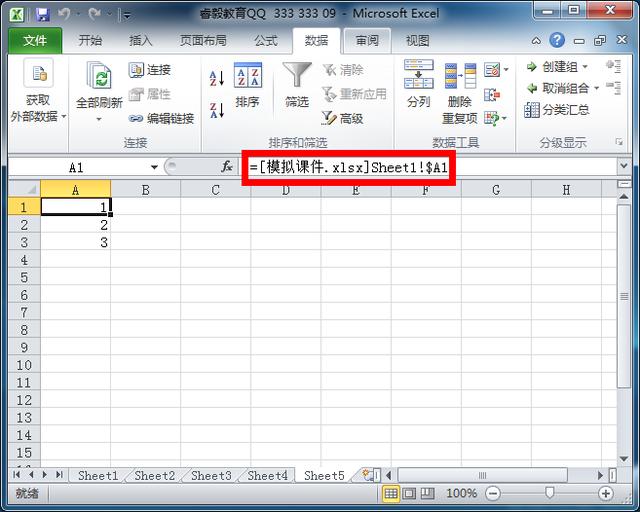Image resolution: width=640 pixels, height=512 pixels.
Task: Expand the what-if analysis dropdown arrow
Action: click(504, 119)
